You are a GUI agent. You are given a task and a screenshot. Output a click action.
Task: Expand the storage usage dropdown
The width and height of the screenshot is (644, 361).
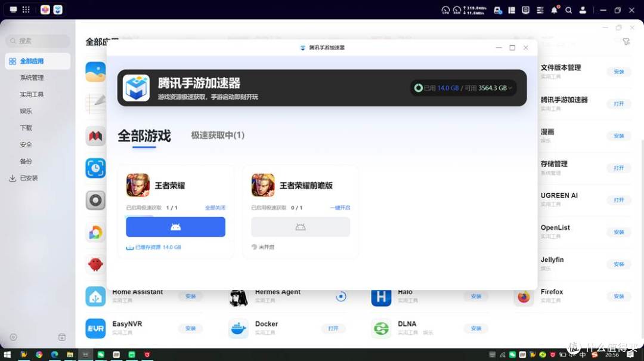click(510, 88)
